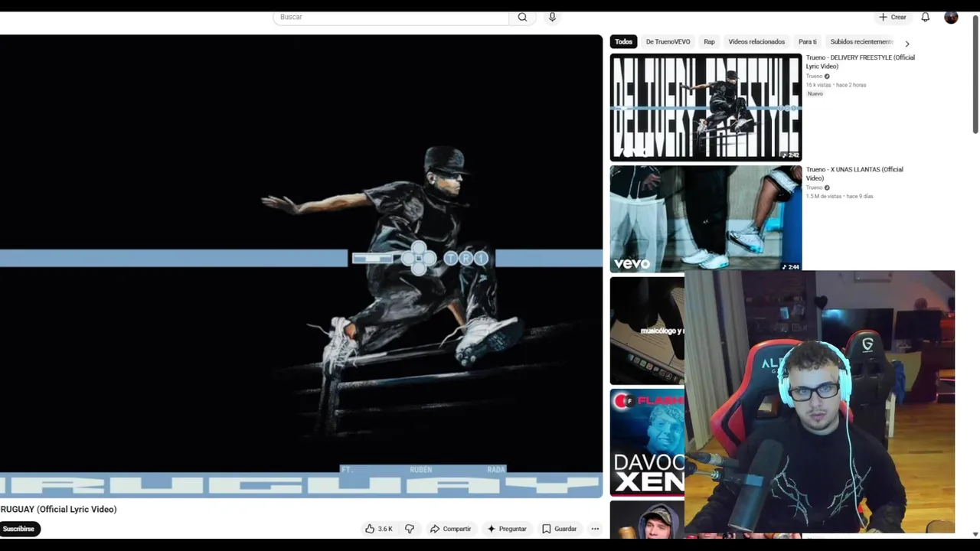
Task: Open the musicólogo video thumbnail
Action: pos(647,331)
